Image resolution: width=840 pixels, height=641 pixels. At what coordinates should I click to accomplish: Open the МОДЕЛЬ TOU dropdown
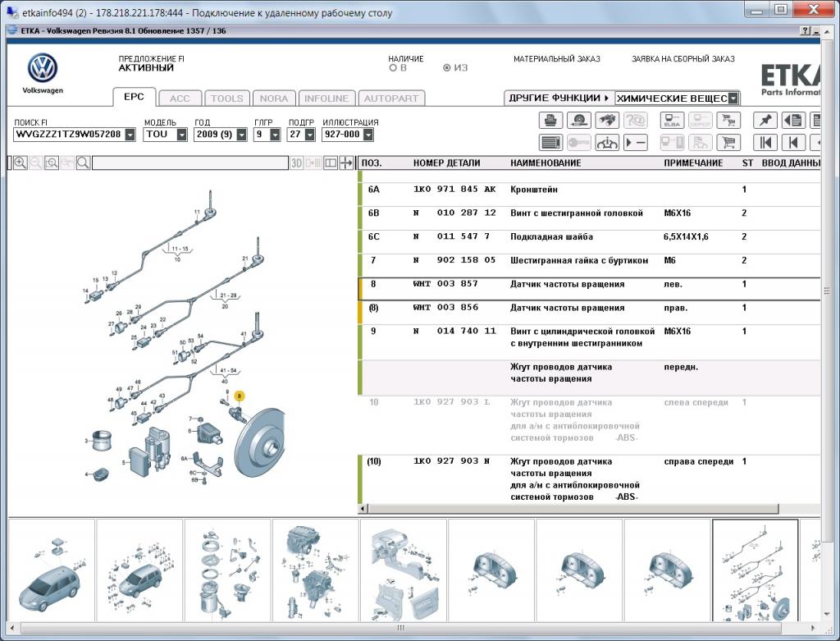181,135
